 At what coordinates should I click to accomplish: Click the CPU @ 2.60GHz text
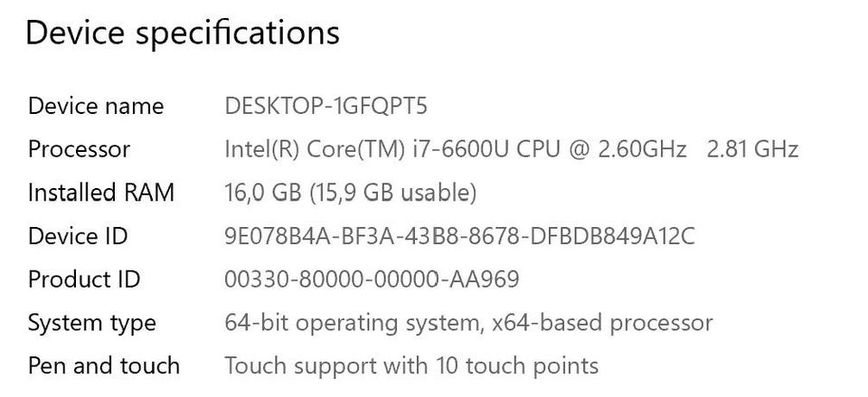point(600,149)
